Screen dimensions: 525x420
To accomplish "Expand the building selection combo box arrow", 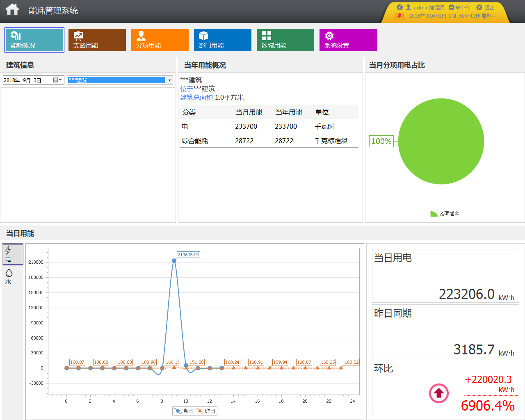I will point(169,80).
